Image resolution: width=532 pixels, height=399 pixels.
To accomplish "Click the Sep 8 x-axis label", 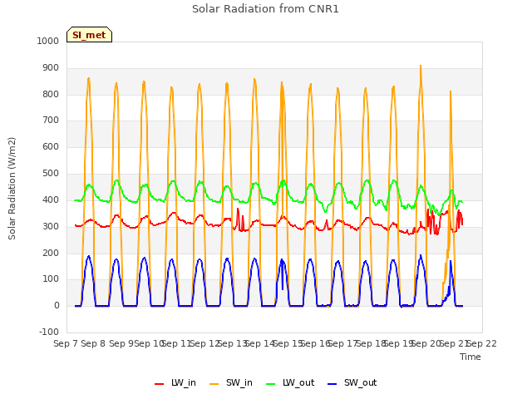I will [93, 343].
